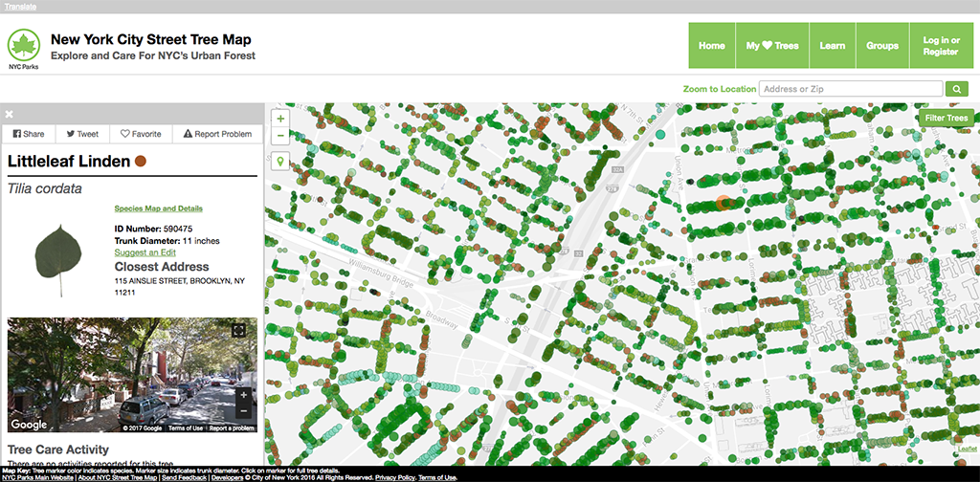Image resolution: width=980 pixels, height=482 pixels.
Task: Share this tree on Facebook
Action: click(x=29, y=134)
